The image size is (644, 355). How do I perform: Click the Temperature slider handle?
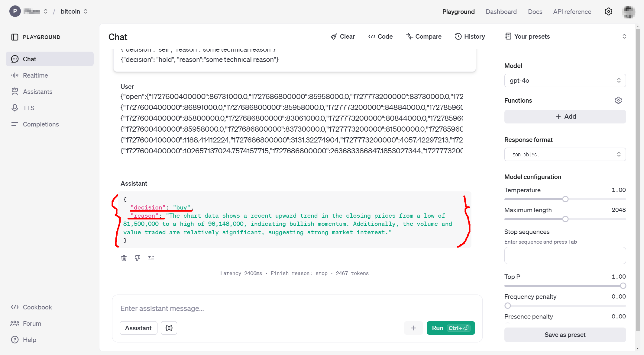coord(565,199)
